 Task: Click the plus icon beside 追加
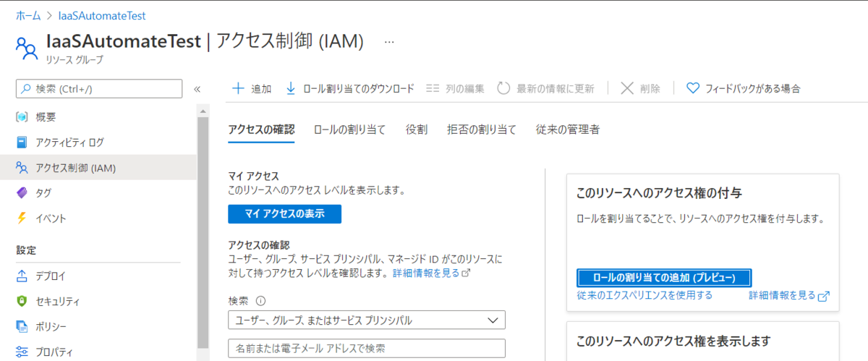237,88
